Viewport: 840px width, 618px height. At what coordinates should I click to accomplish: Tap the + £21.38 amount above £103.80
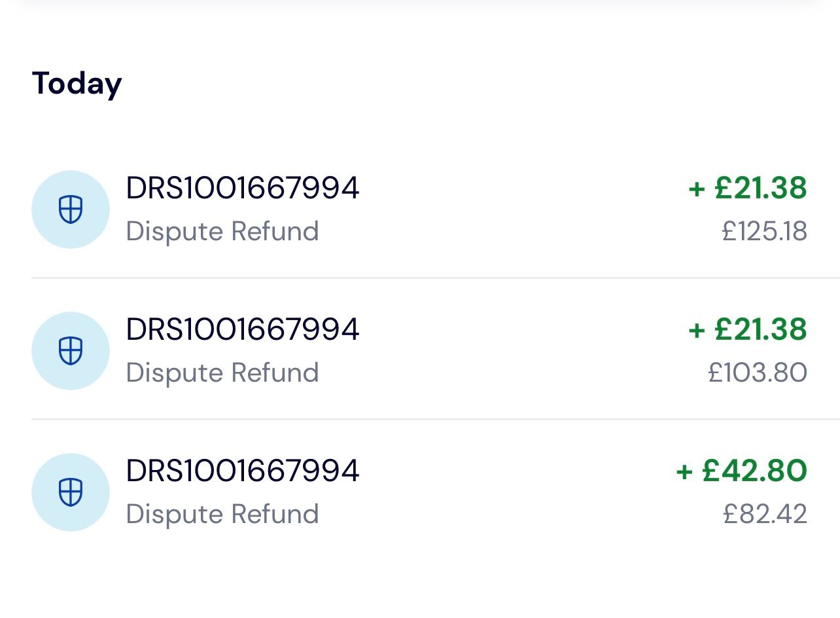tap(748, 329)
